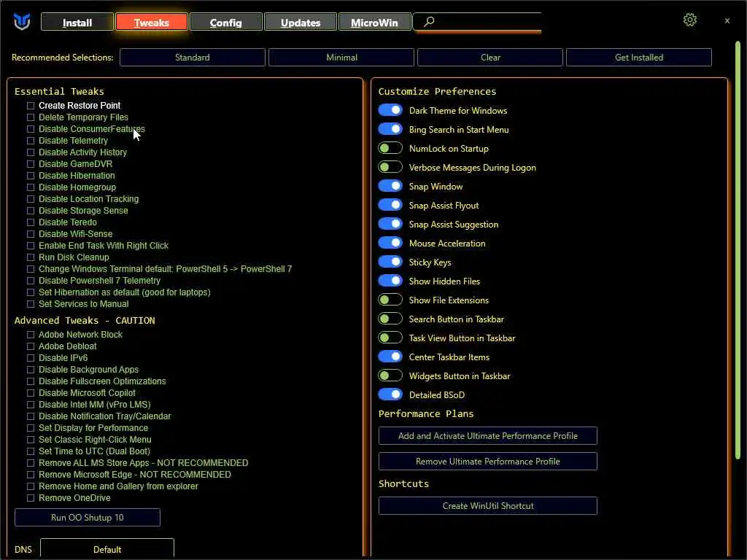Toggle Sticky Keys switch
Screen dimensions: 747x560
[x=390, y=262]
